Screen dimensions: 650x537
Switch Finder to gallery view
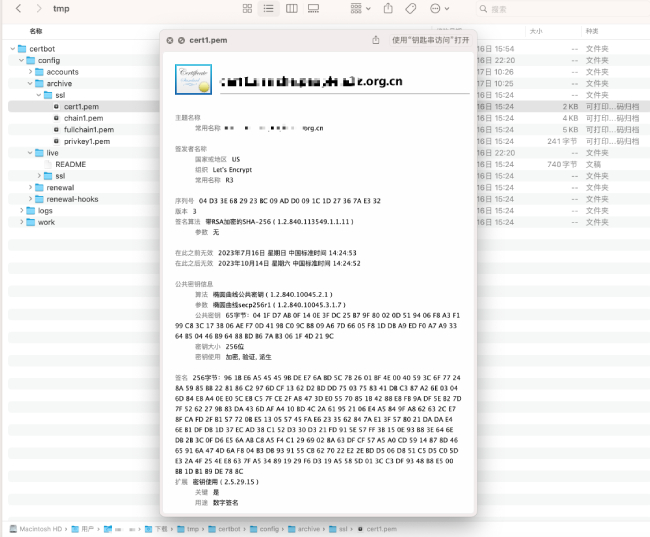pyautogui.click(x=315, y=9)
